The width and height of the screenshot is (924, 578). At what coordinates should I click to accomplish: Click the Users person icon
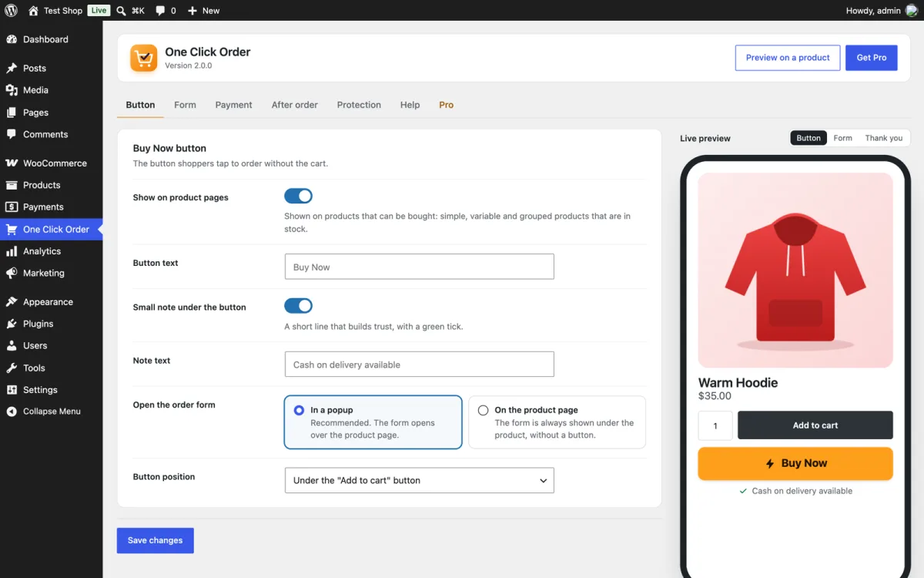pyautogui.click(x=12, y=346)
